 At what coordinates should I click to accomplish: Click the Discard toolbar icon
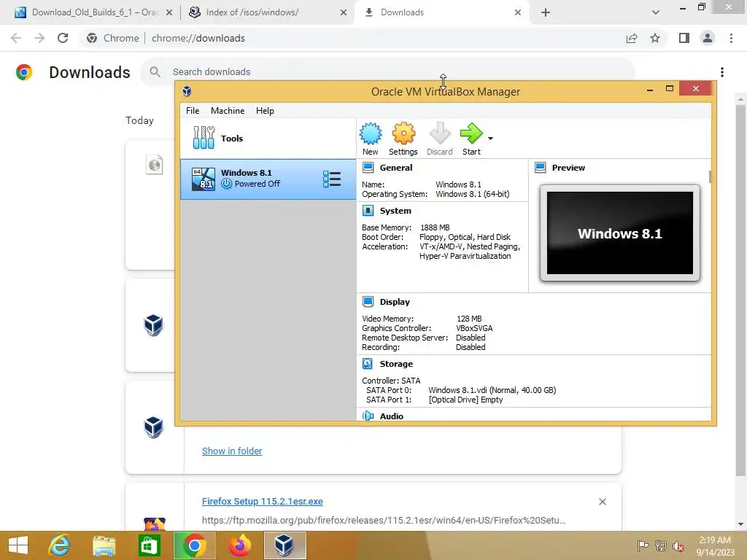439,139
